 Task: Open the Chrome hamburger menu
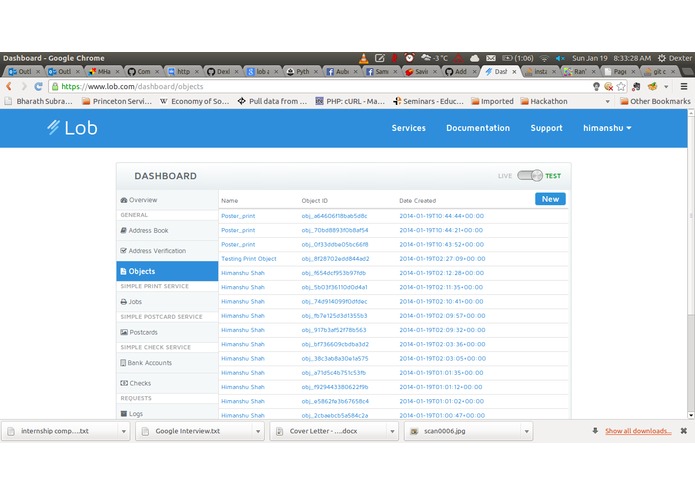click(684, 86)
